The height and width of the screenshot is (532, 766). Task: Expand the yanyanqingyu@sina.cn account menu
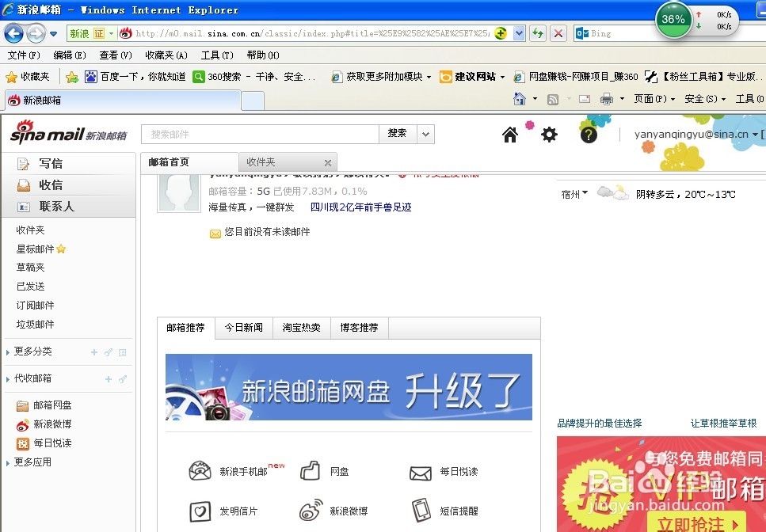[x=755, y=135]
